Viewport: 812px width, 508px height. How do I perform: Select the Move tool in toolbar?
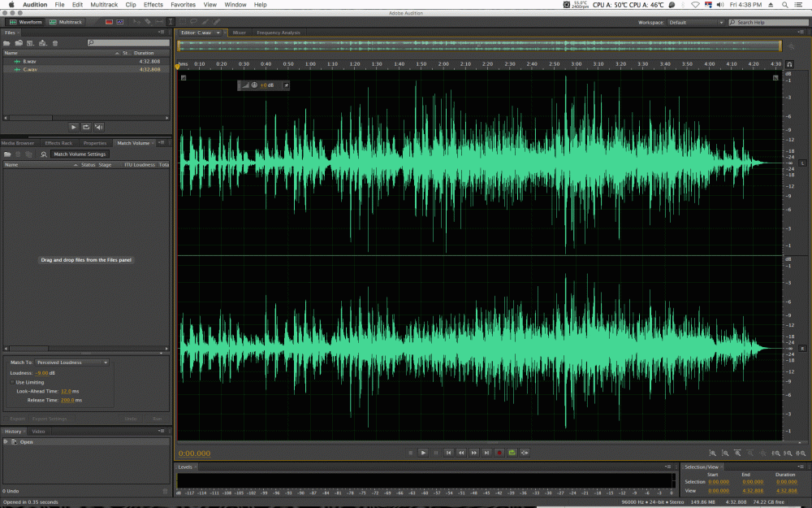(x=136, y=22)
